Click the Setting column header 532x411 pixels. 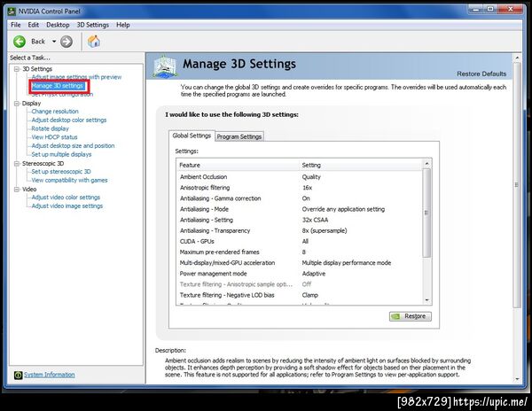coord(361,165)
